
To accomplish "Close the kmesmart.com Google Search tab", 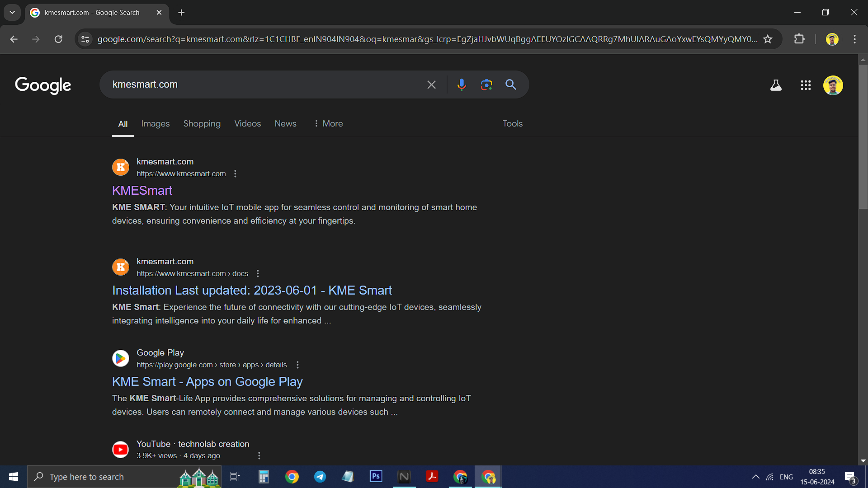I will [x=159, y=13].
